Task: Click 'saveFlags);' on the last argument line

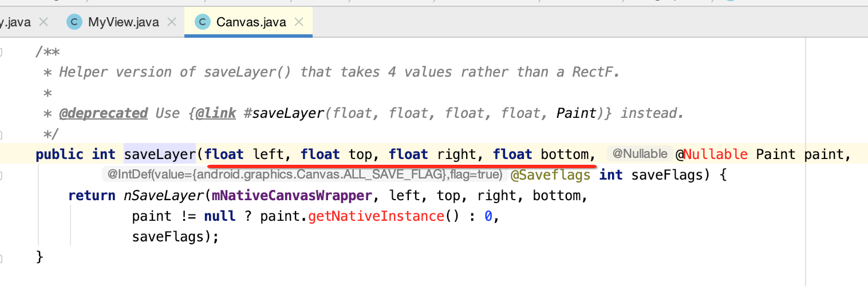Action: click(176, 237)
